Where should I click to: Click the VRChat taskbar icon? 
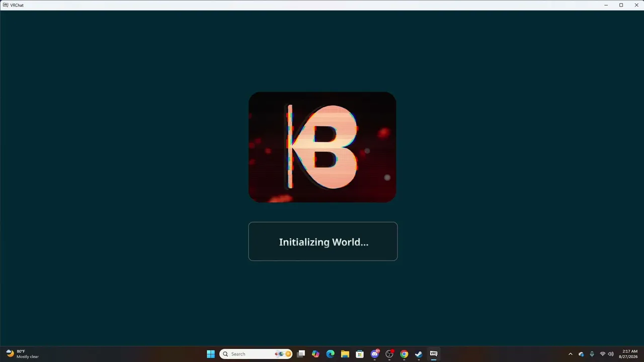433,354
